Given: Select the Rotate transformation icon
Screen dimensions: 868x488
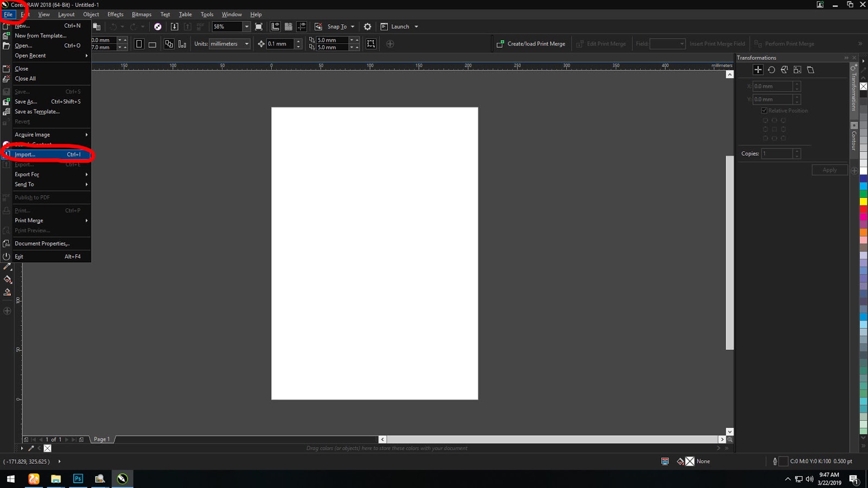Looking at the screenshot, I should pos(771,69).
